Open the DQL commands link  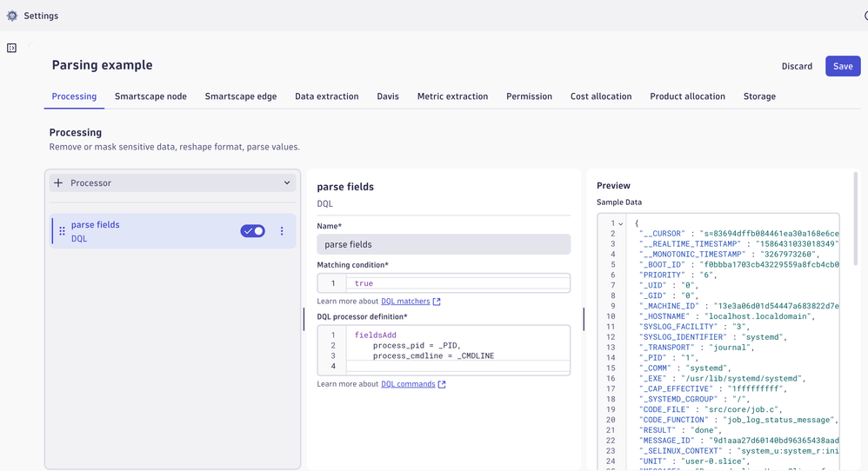pyautogui.click(x=408, y=384)
